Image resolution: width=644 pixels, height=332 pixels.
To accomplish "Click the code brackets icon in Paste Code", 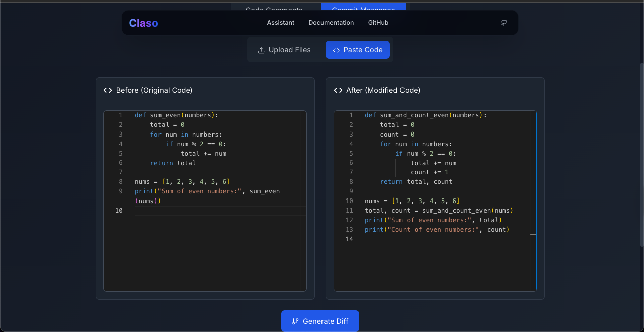I will (336, 50).
